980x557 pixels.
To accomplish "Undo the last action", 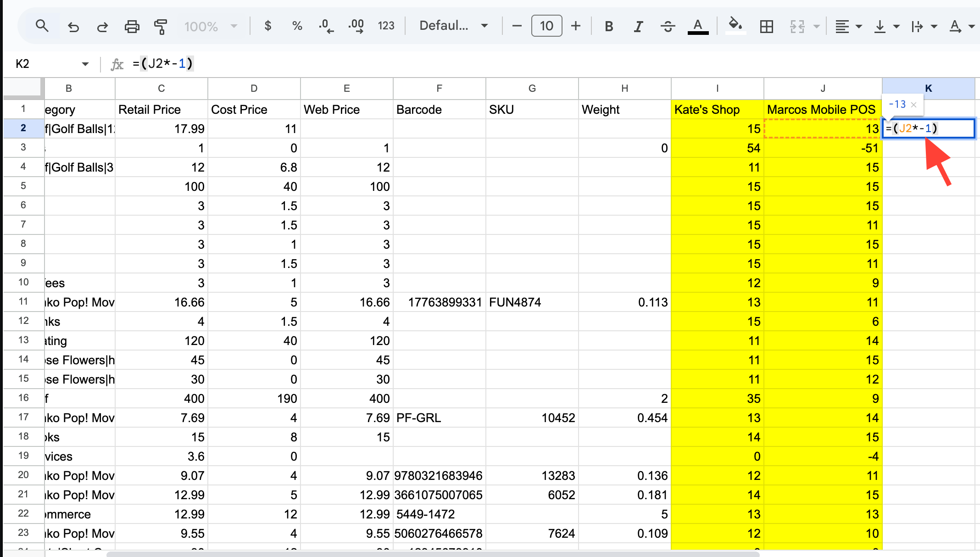I will coord(73,26).
